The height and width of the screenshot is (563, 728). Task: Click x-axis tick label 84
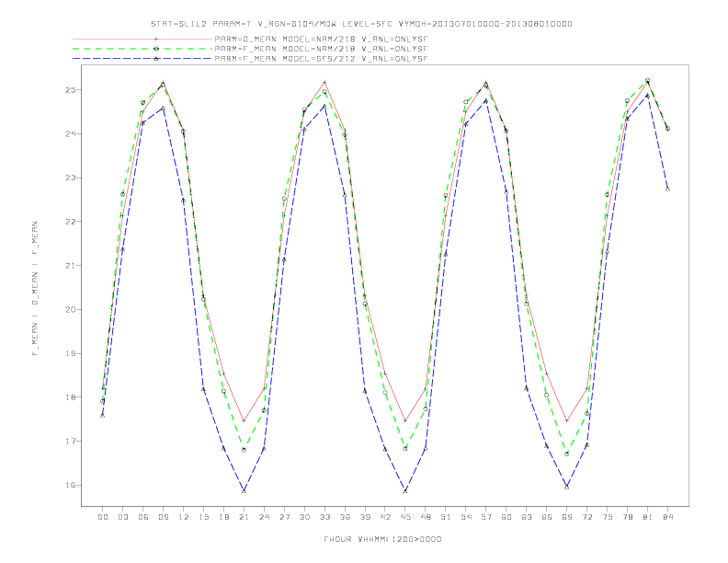click(x=667, y=517)
